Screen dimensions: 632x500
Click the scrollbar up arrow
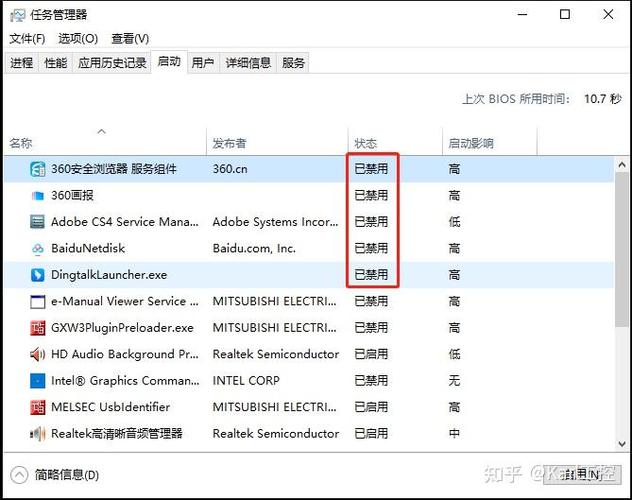[622, 165]
